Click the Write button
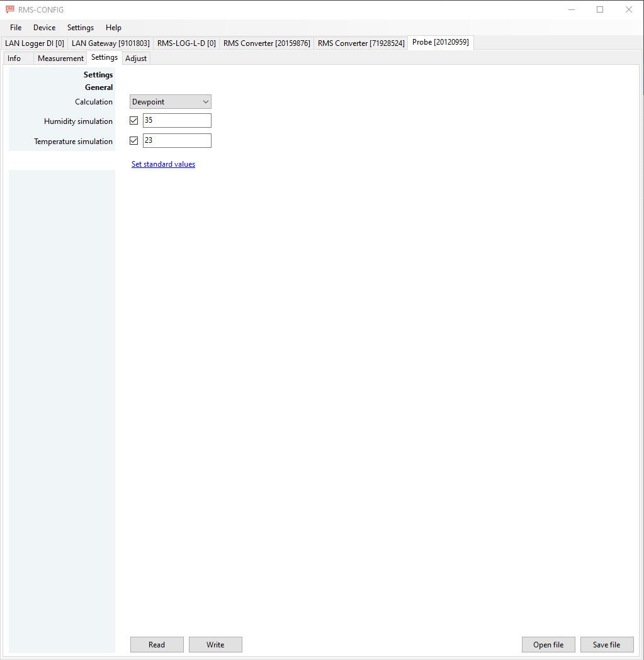 pyautogui.click(x=215, y=644)
